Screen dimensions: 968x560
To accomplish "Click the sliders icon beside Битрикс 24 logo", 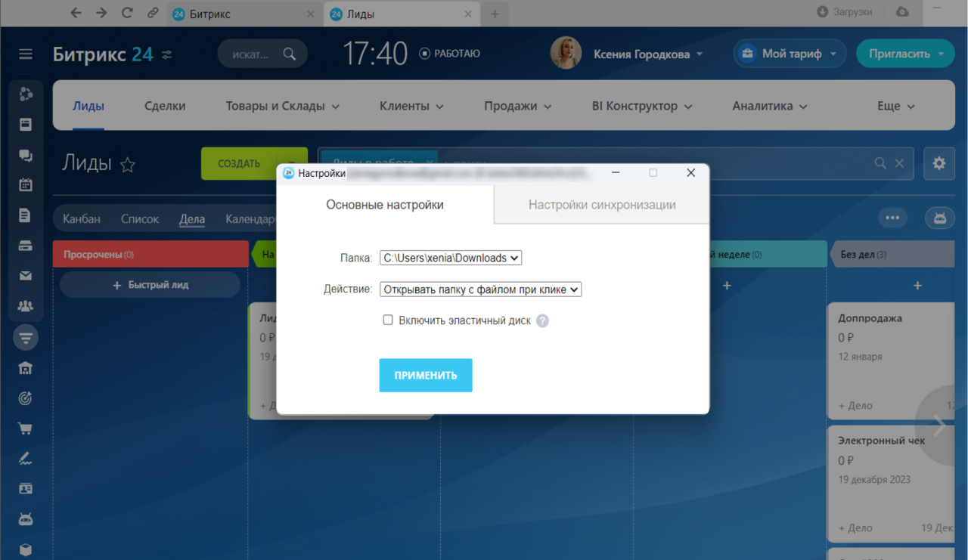I will click(167, 54).
